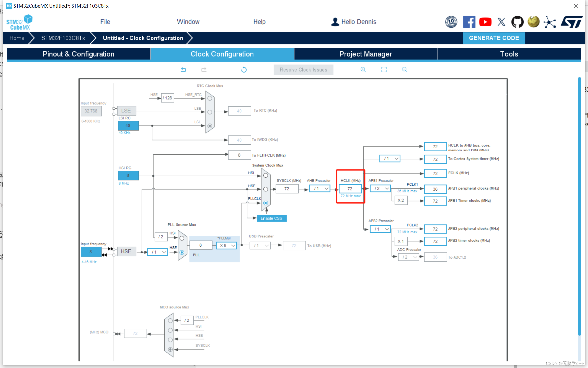Viewport: 588px width, 368px height.
Task: Click the zoom out magnifier icon
Action: [404, 70]
